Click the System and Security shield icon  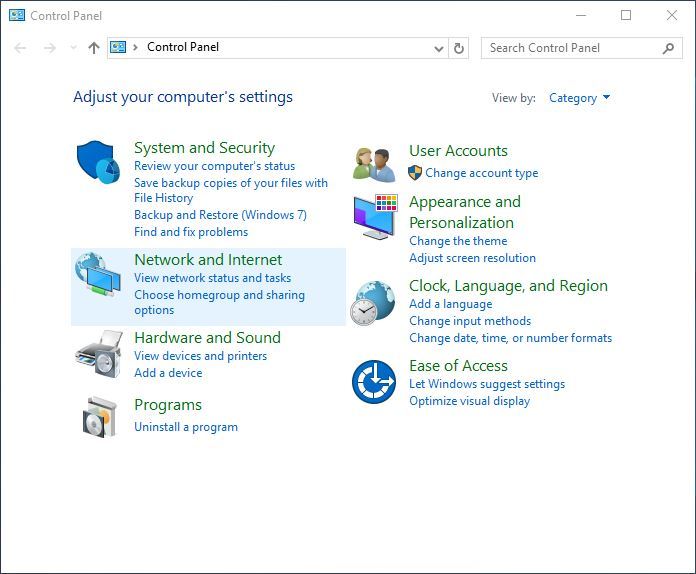[x=98, y=162]
